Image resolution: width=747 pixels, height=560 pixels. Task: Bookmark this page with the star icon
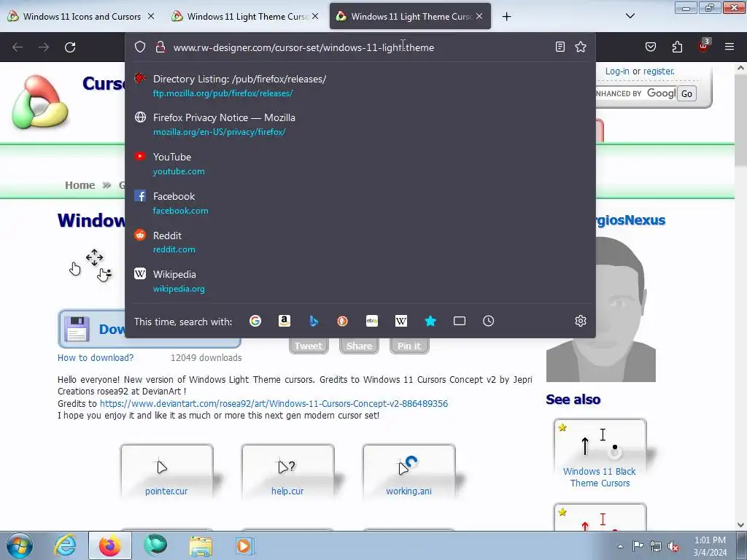[580, 47]
